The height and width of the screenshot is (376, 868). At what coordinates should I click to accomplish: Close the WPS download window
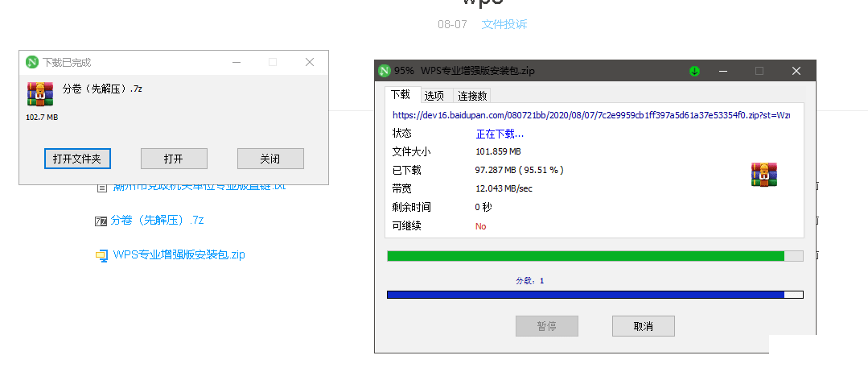coord(796,71)
